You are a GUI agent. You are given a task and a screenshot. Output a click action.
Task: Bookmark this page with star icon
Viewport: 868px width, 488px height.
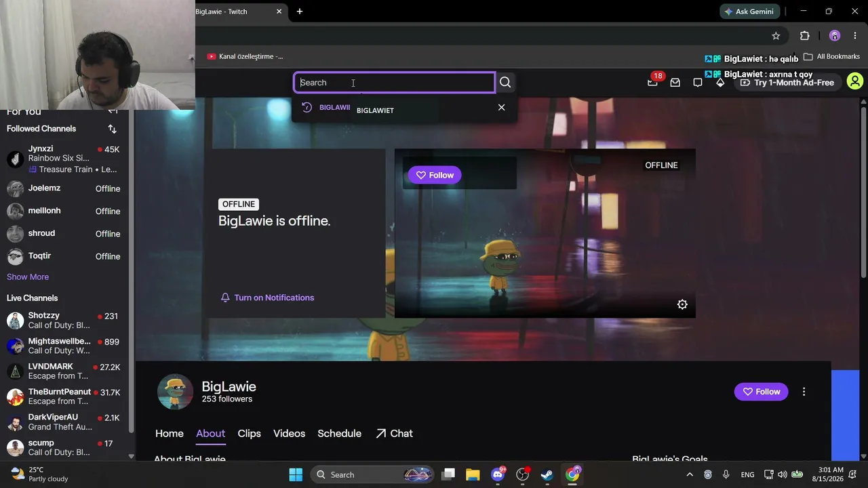(776, 36)
